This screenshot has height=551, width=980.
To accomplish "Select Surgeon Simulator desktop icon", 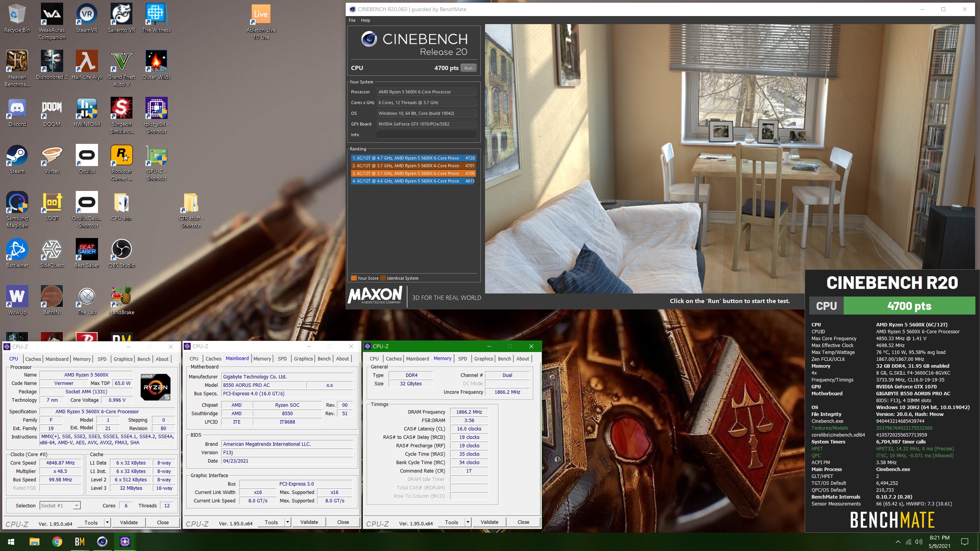I will pyautogui.click(x=121, y=116).
